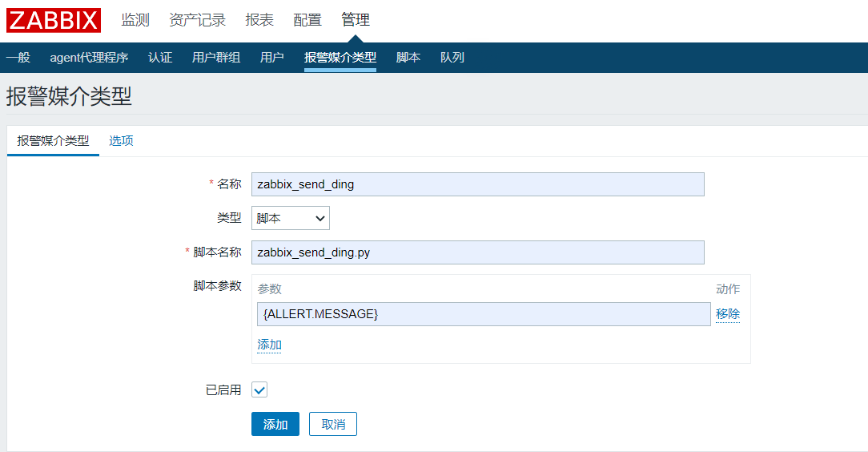The height and width of the screenshot is (452, 868).
Task: Click the ZABBIX logo
Action: [54, 21]
